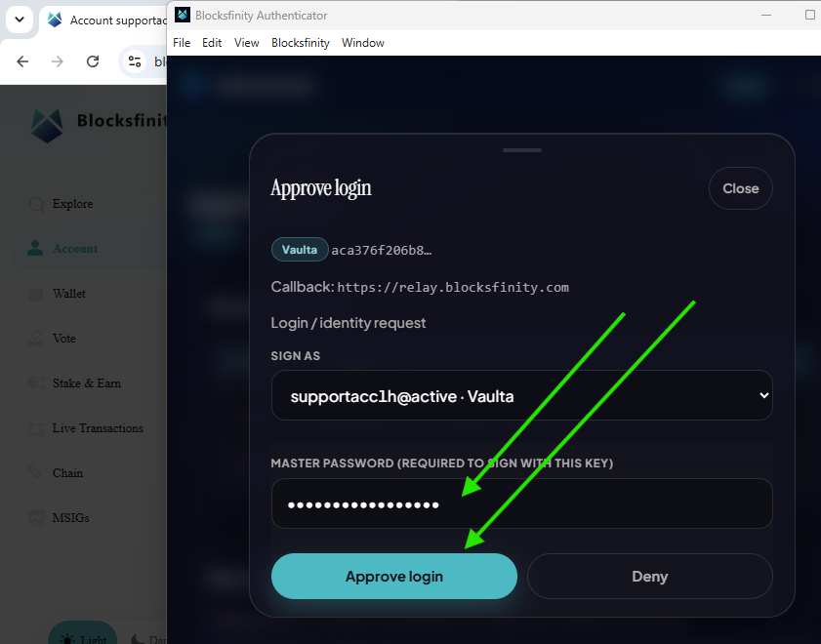Click the Vote icon in browser sidebar

35,339
